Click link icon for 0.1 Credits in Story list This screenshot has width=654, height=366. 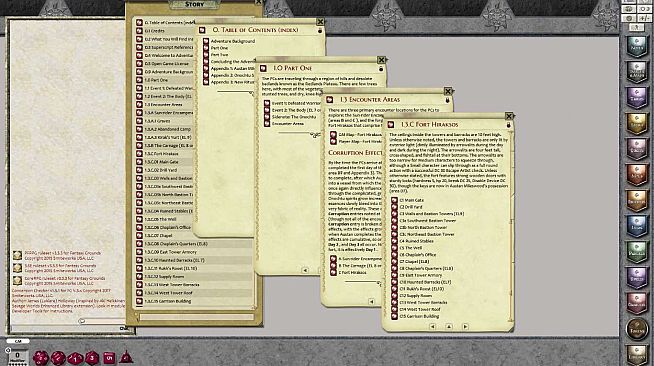139,30
